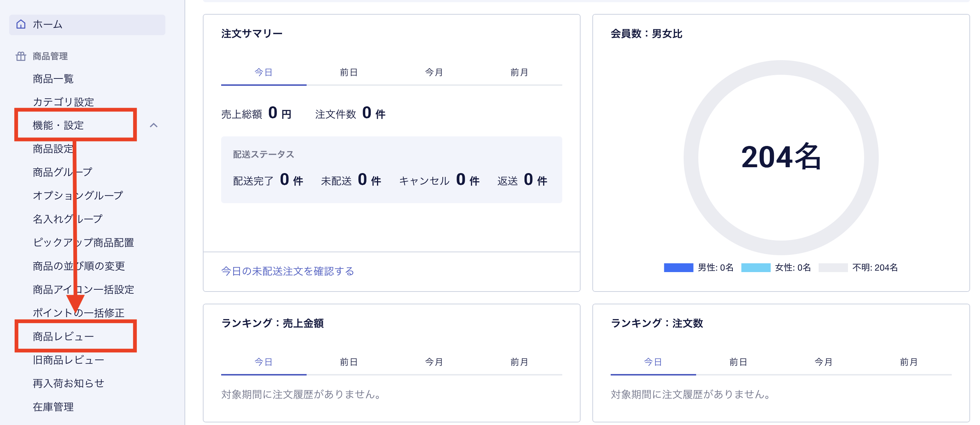980x425 pixels.
Task: Click the blue 男性 legend swatch
Action: click(x=678, y=267)
